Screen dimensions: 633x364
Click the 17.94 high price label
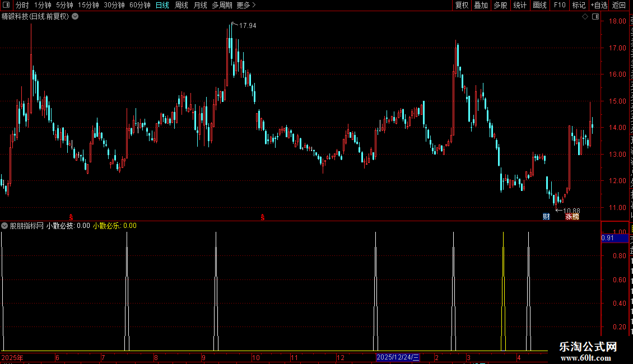pyautogui.click(x=248, y=25)
